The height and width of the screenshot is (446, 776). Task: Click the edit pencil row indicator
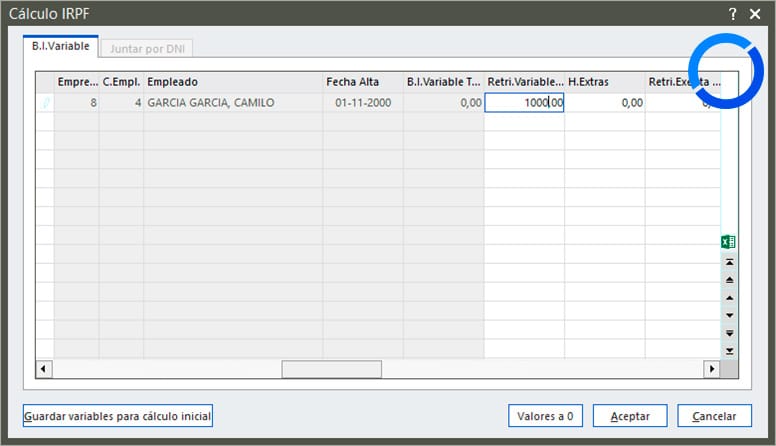[45, 102]
